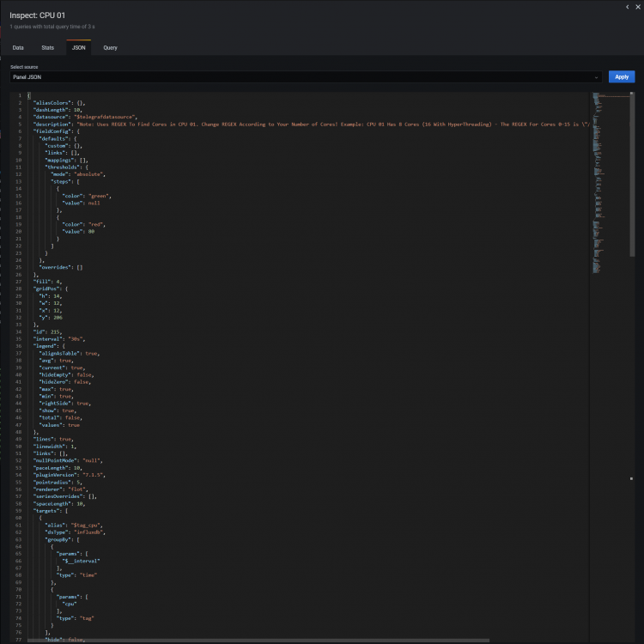Image resolution: width=644 pixels, height=644 pixels.
Task: Click the "$__interval" param line
Action: click(81, 561)
